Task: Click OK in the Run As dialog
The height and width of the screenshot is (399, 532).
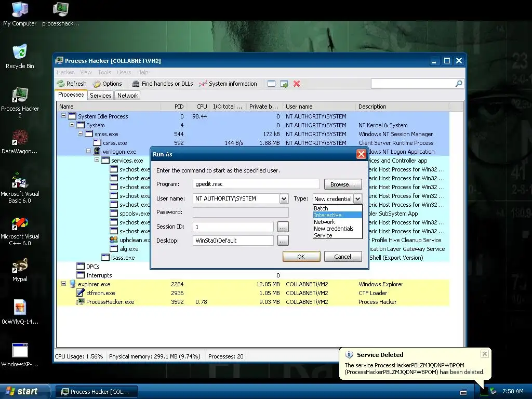Action: point(301,257)
